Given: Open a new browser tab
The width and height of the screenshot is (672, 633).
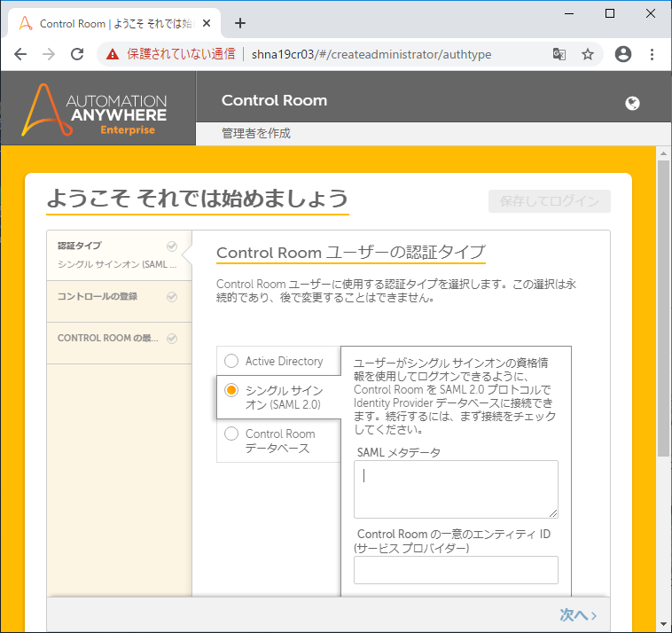Looking at the screenshot, I should (x=240, y=23).
